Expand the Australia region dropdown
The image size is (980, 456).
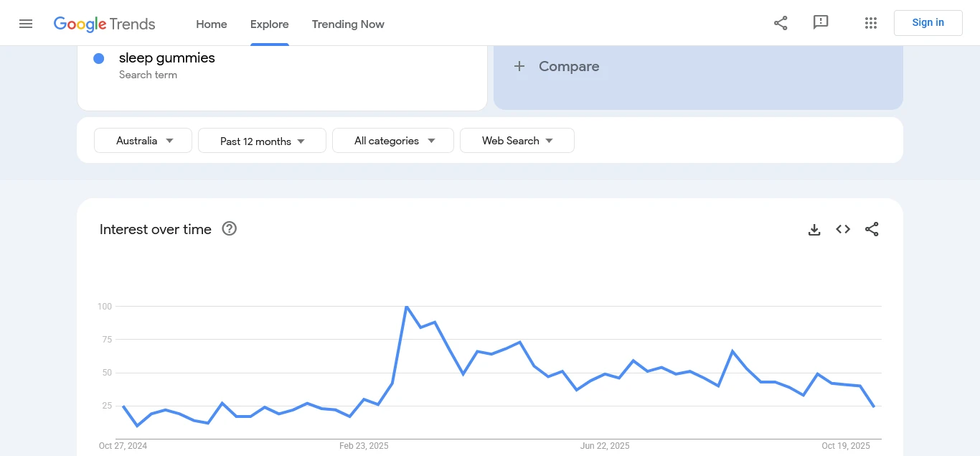(143, 141)
